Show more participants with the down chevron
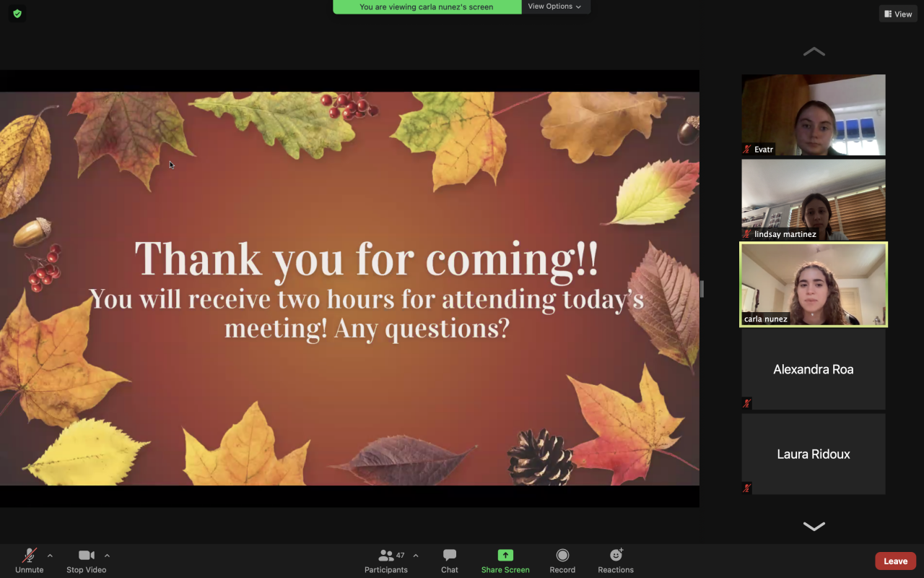Screen dimensions: 924x578 pyautogui.click(x=814, y=527)
